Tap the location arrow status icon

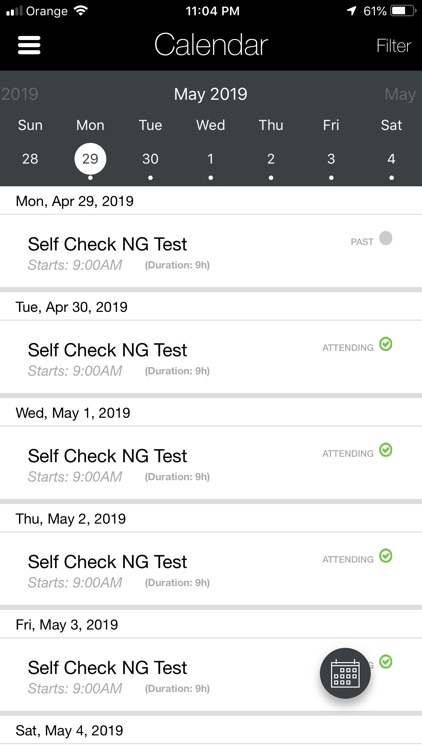click(352, 11)
